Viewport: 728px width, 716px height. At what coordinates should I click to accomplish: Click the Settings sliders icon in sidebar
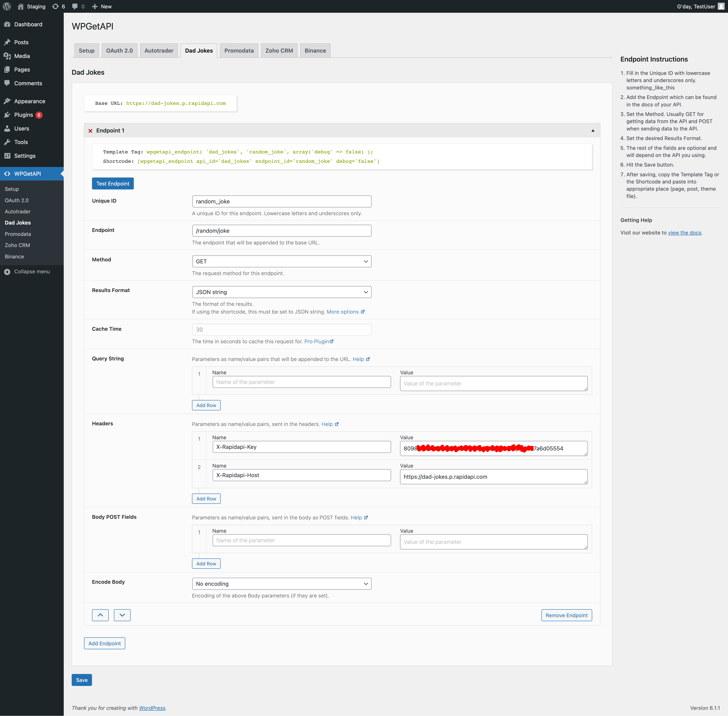[7, 156]
